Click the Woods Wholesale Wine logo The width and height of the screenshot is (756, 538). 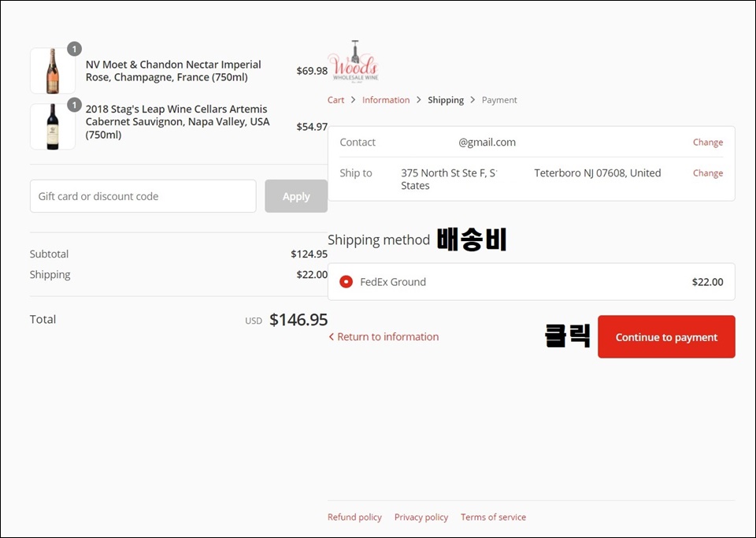pyautogui.click(x=354, y=61)
